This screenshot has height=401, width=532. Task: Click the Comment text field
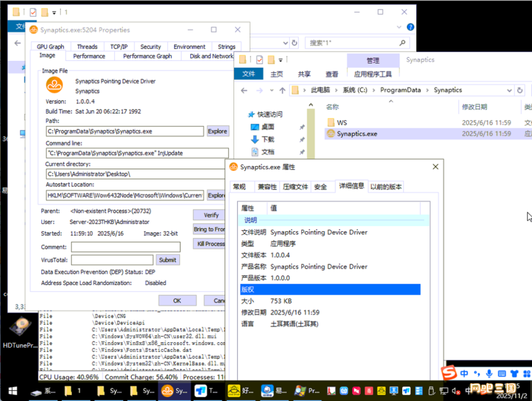point(126,247)
